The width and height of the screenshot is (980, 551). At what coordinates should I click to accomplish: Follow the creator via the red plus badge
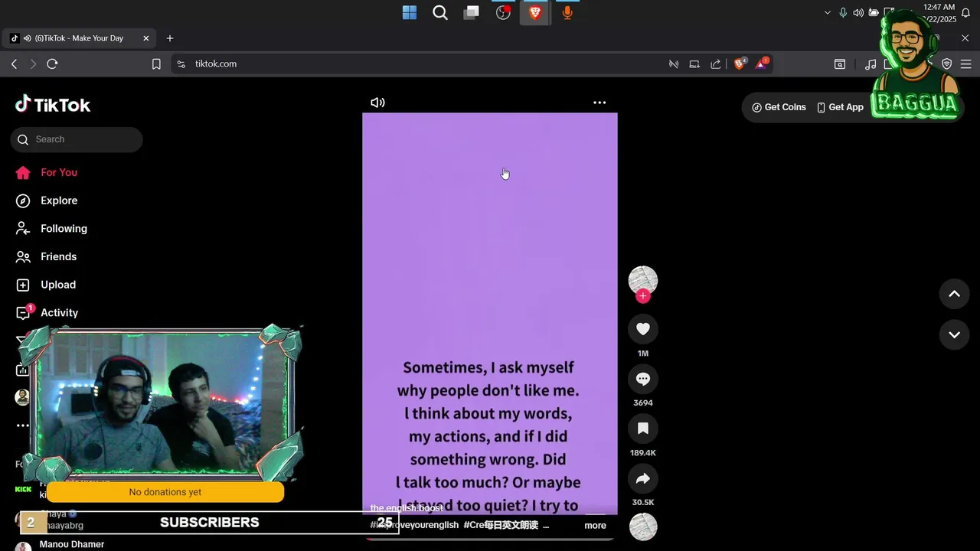click(x=643, y=296)
